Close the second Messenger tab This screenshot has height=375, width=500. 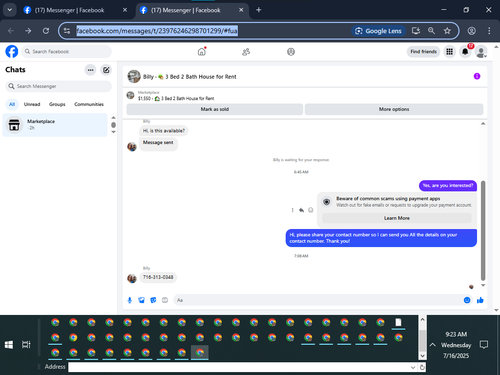[x=241, y=10]
